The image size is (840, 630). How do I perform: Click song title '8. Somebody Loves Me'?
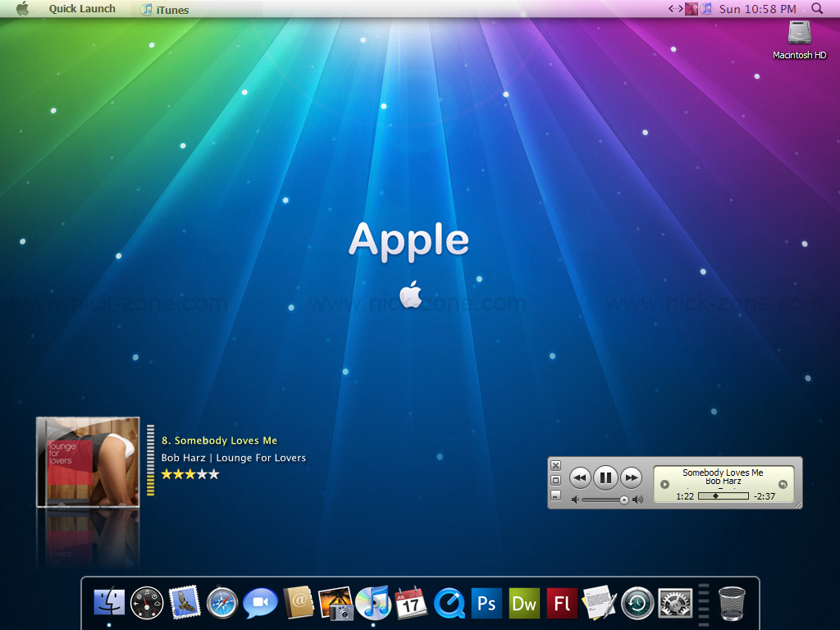point(220,441)
